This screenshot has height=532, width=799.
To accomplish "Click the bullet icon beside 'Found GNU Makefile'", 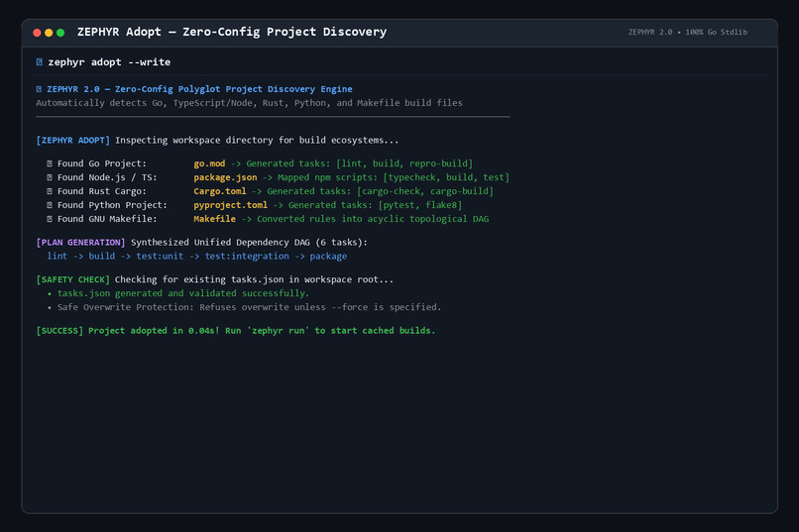I will coord(50,218).
